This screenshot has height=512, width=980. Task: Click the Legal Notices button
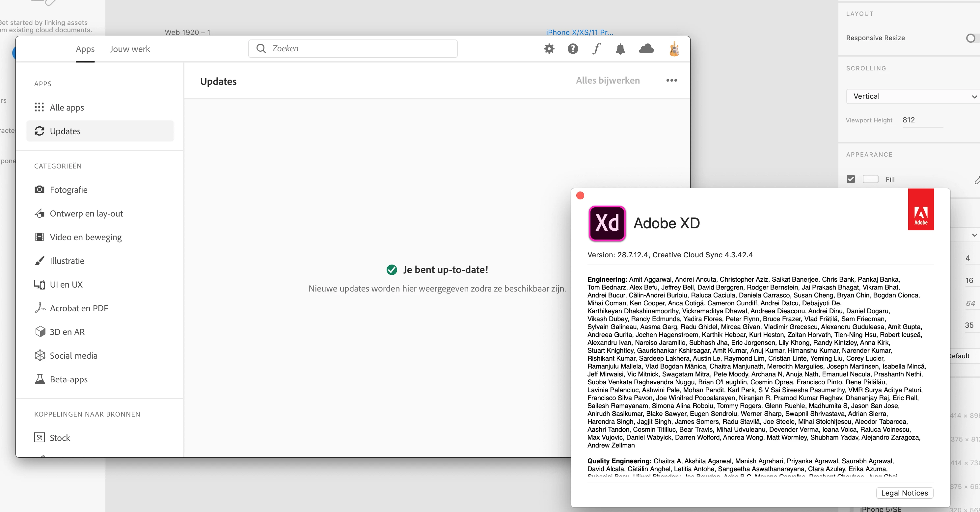(904, 493)
